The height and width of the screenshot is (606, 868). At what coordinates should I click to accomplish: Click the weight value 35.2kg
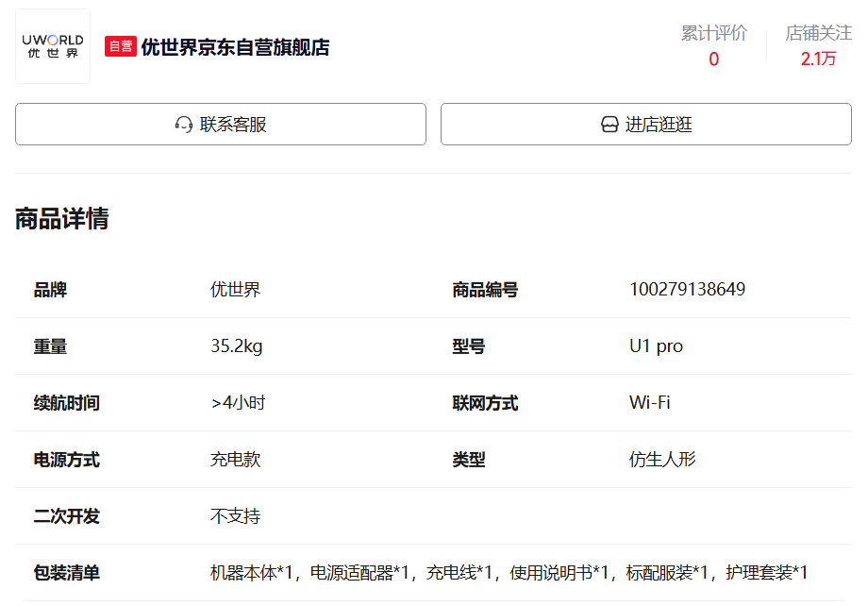coord(237,346)
